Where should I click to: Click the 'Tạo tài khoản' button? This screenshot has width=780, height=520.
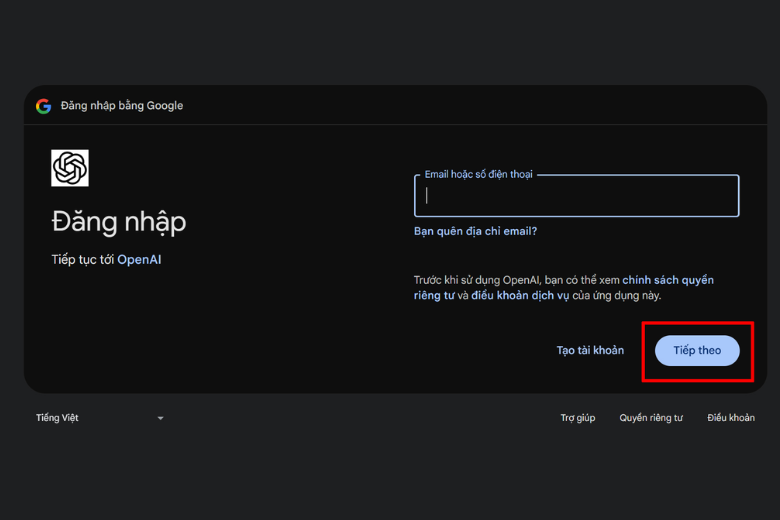point(590,350)
